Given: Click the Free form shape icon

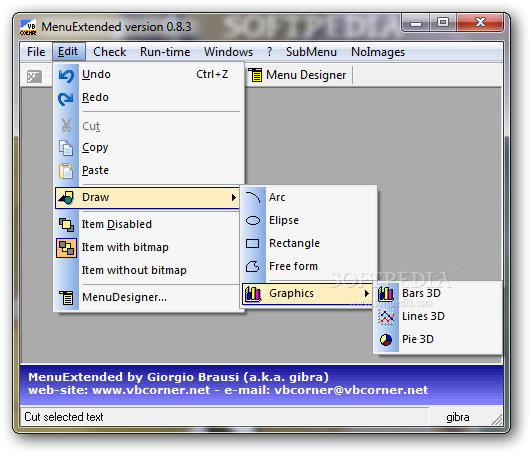Looking at the screenshot, I should click(x=253, y=266).
